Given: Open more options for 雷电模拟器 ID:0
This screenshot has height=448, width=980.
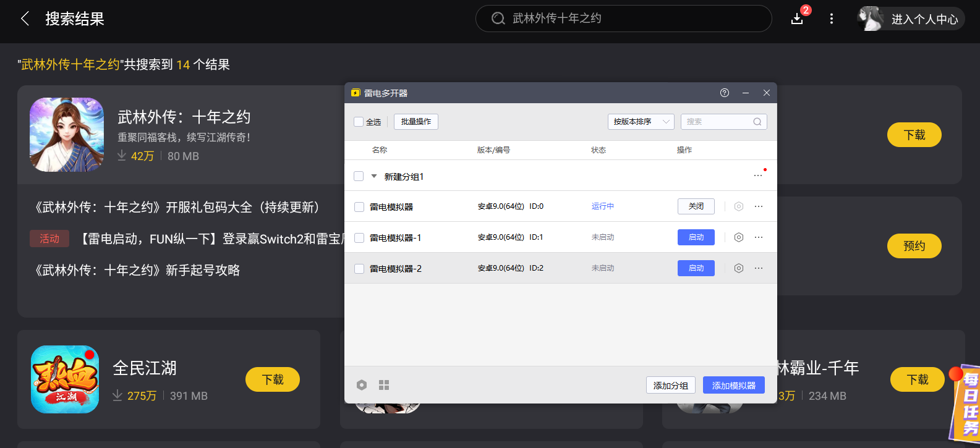Looking at the screenshot, I should point(759,206).
